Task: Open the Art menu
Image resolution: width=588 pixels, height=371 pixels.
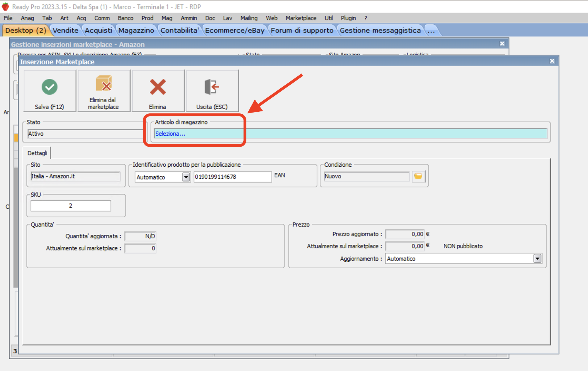Action: [64, 18]
